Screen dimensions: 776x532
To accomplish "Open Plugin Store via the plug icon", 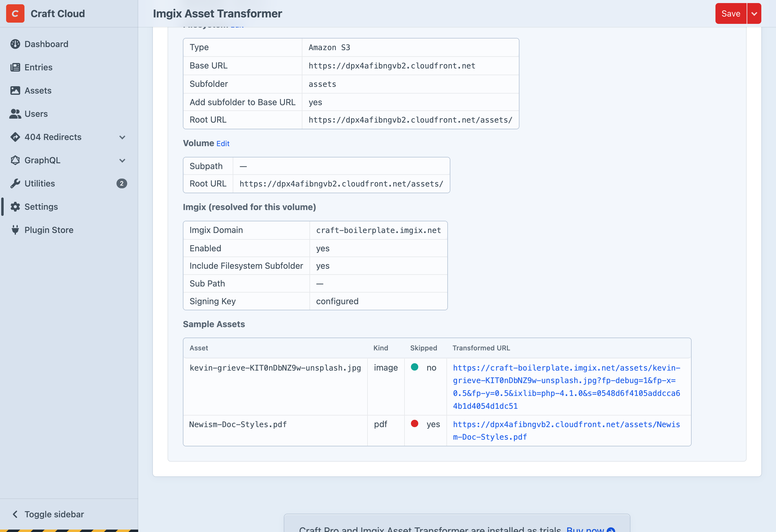I will [15, 230].
